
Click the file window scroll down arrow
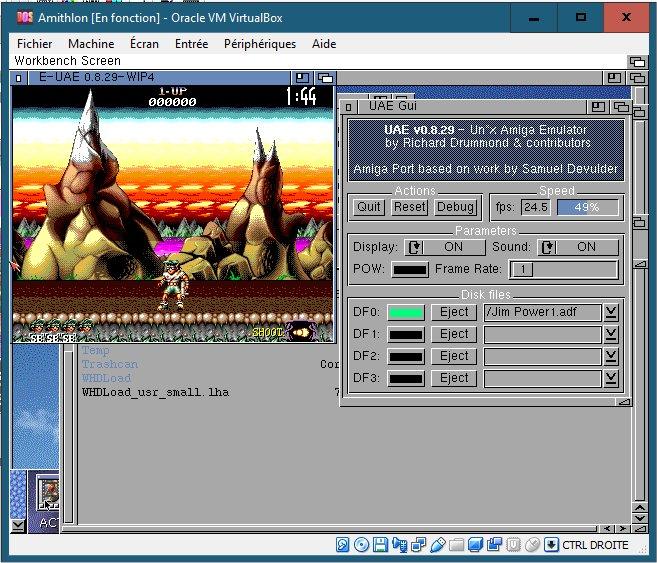[639, 518]
